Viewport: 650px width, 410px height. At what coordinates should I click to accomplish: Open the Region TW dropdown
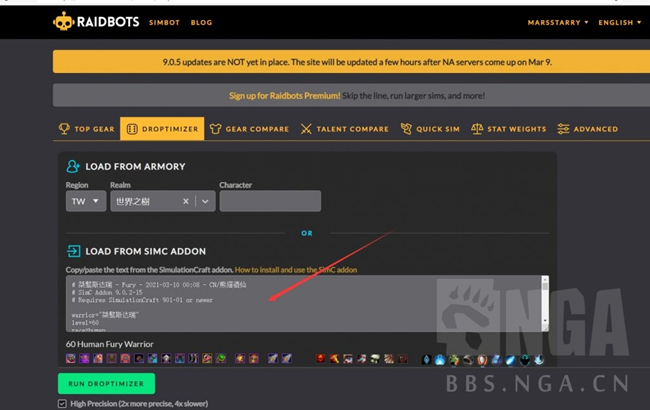(x=86, y=201)
